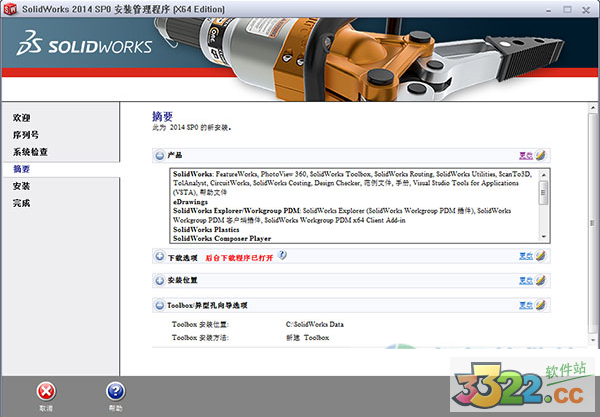Click the 更改 link for 安装位置
Screen dimensions: 600x417
pos(526,280)
